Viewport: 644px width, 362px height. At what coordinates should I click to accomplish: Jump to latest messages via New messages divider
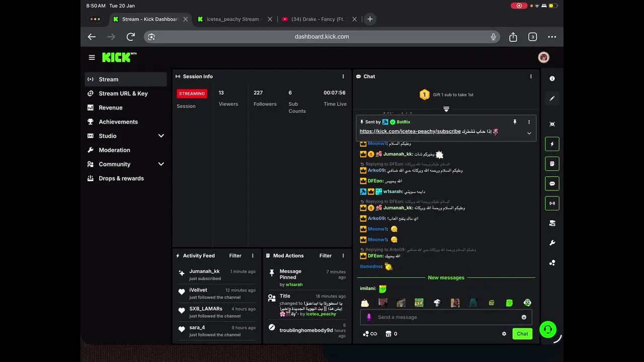[x=446, y=278]
